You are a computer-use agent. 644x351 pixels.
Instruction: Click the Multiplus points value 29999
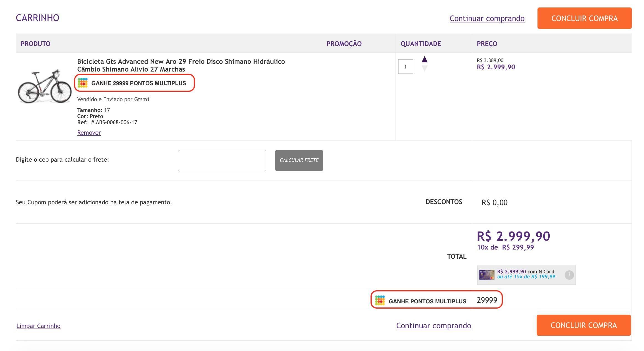click(x=487, y=300)
